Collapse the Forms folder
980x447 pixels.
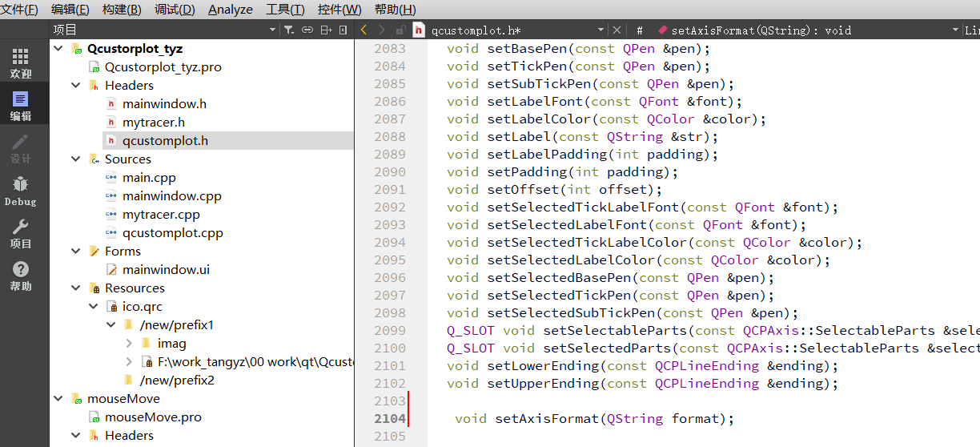coord(76,252)
